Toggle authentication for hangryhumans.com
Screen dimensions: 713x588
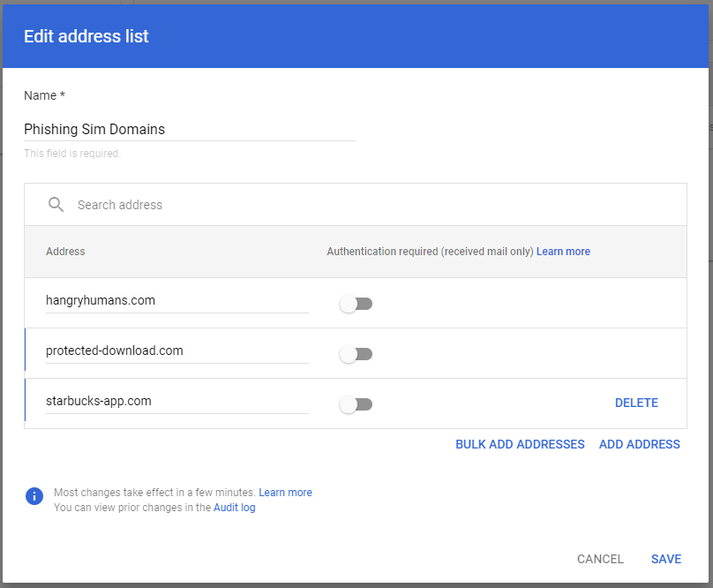(x=356, y=304)
